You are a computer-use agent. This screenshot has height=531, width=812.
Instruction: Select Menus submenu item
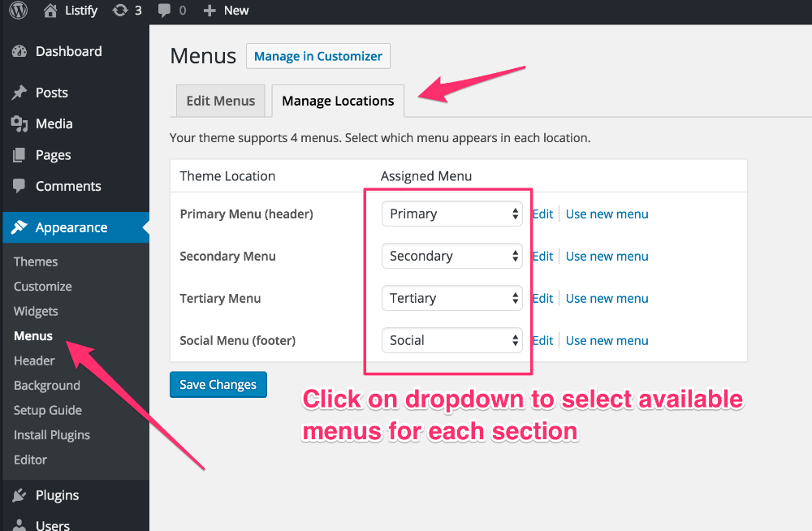pos(33,336)
